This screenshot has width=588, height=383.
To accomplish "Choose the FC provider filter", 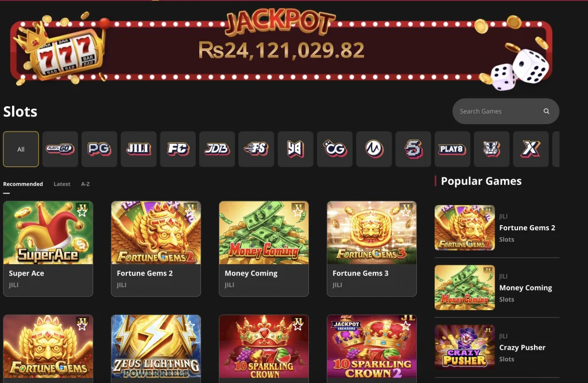I will 178,149.
